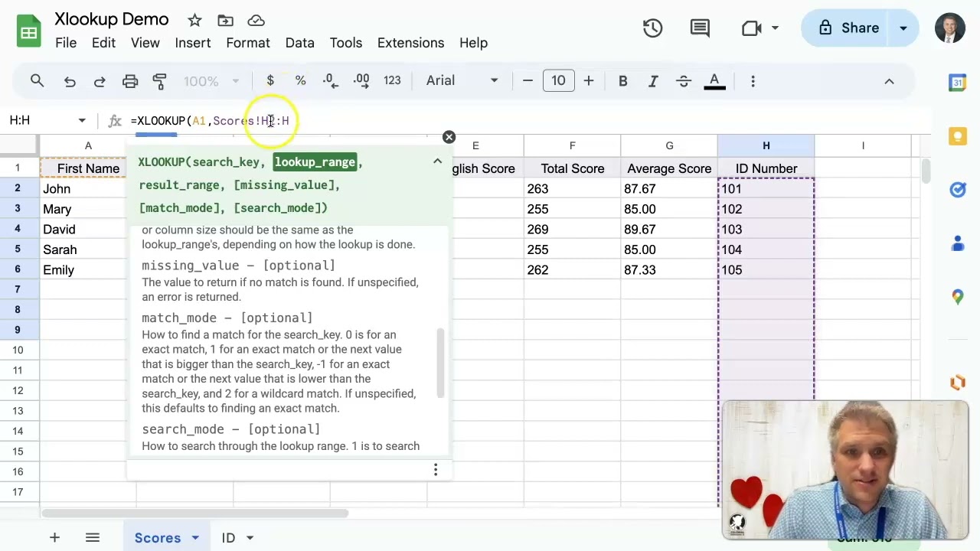
Task: Start a video call with camera icon
Action: [751, 28]
